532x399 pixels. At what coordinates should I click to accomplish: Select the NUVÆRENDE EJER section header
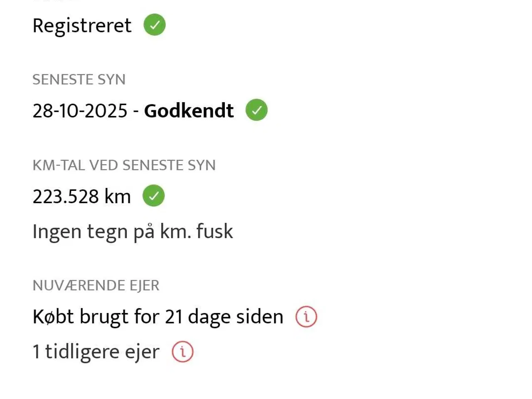96,285
